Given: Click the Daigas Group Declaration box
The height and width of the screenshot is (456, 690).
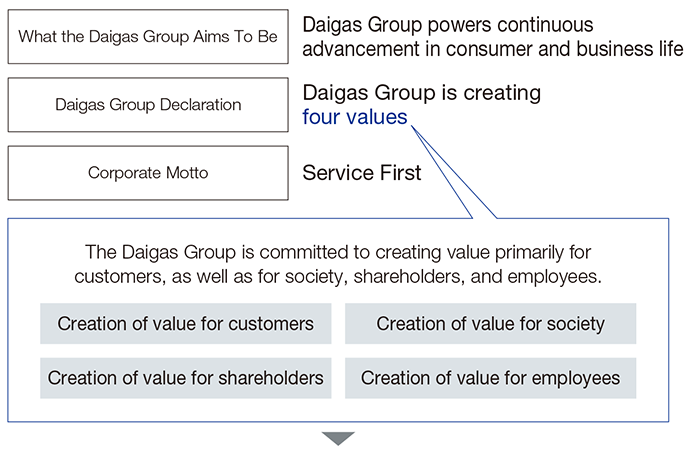Looking at the screenshot, I should [148, 105].
